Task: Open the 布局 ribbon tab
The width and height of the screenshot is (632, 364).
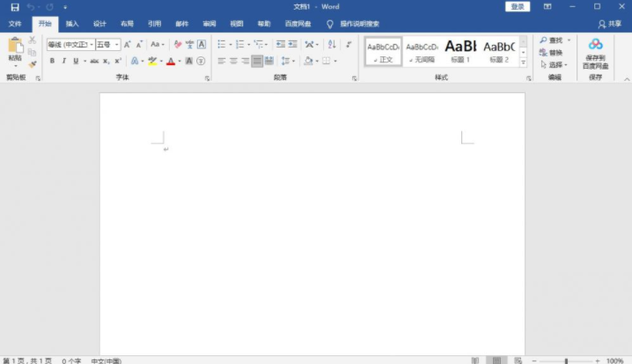Action: coord(128,24)
